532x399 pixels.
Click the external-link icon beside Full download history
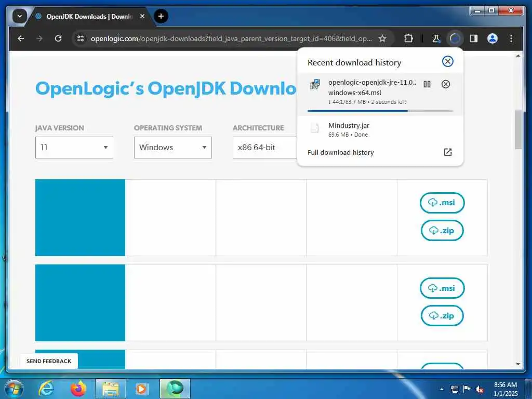click(x=447, y=152)
